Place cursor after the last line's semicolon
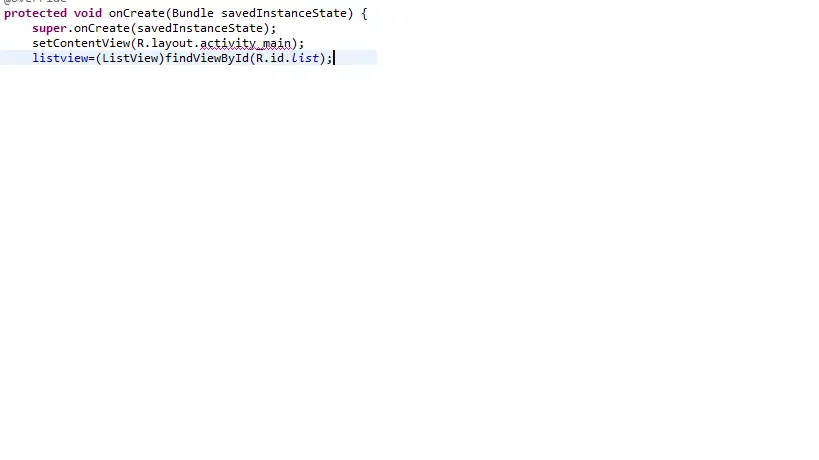This screenshot has height=460, width=819. [333, 58]
